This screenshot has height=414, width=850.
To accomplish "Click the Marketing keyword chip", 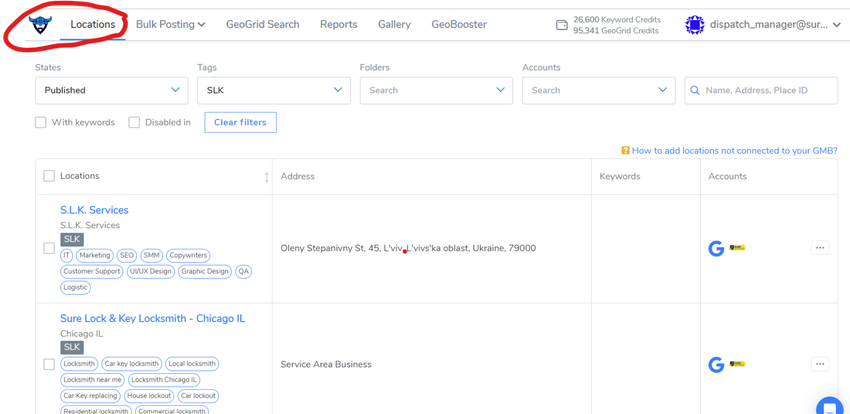I will coord(94,255).
